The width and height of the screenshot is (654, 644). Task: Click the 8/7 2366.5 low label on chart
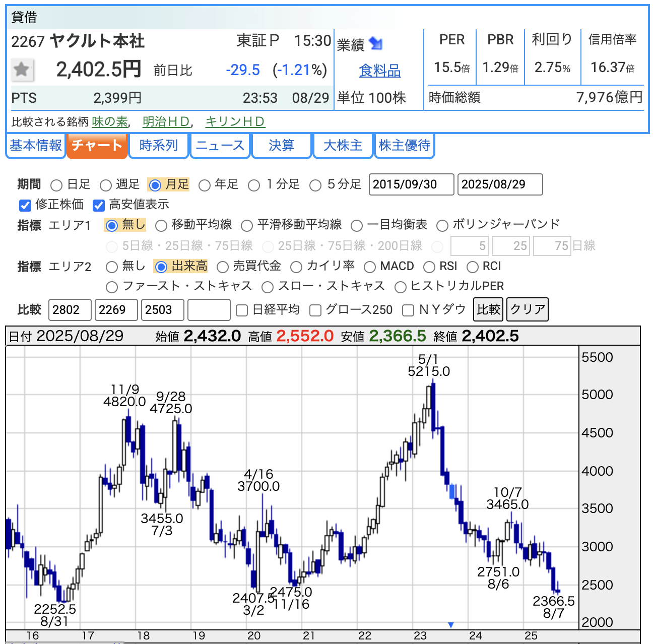click(554, 607)
